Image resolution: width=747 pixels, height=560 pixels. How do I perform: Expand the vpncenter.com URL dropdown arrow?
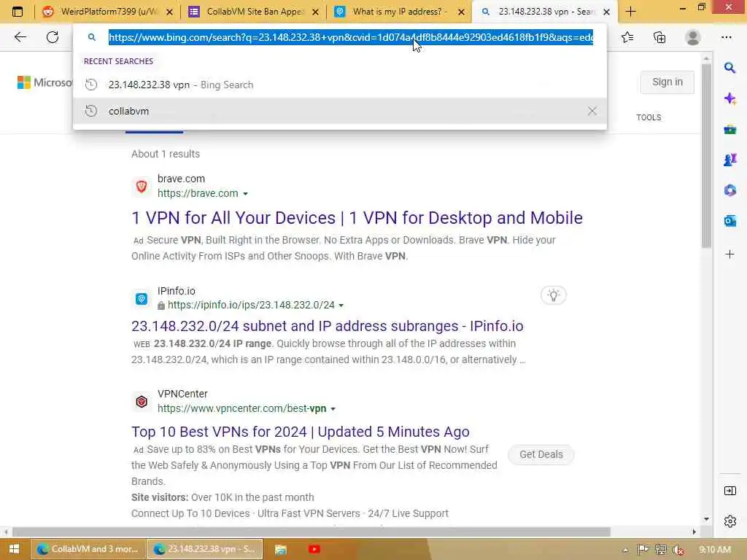tap(333, 409)
